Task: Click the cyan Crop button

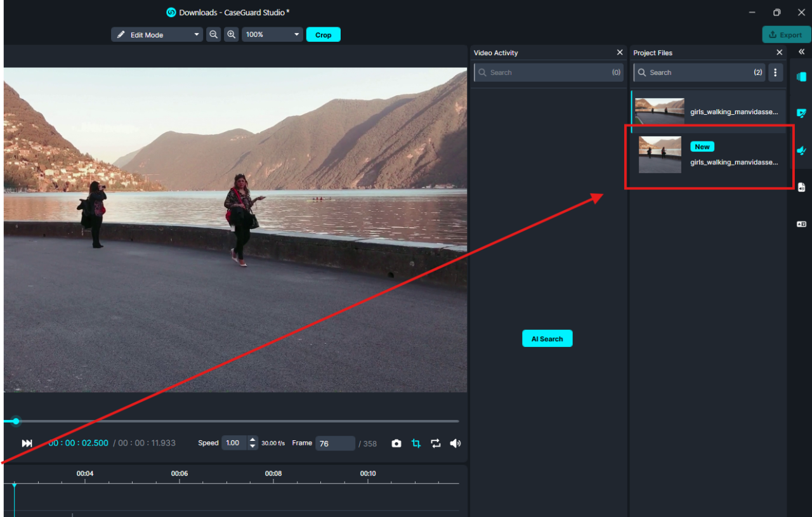Action: [x=324, y=35]
